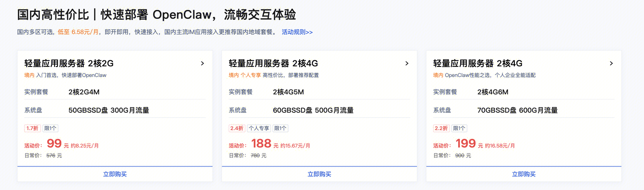Open the chevron on the OpenClaw性能之选 card

coord(611,63)
